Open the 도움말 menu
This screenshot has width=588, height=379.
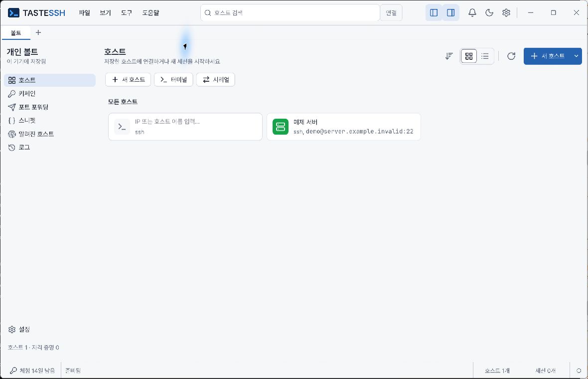[x=150, y=13]
